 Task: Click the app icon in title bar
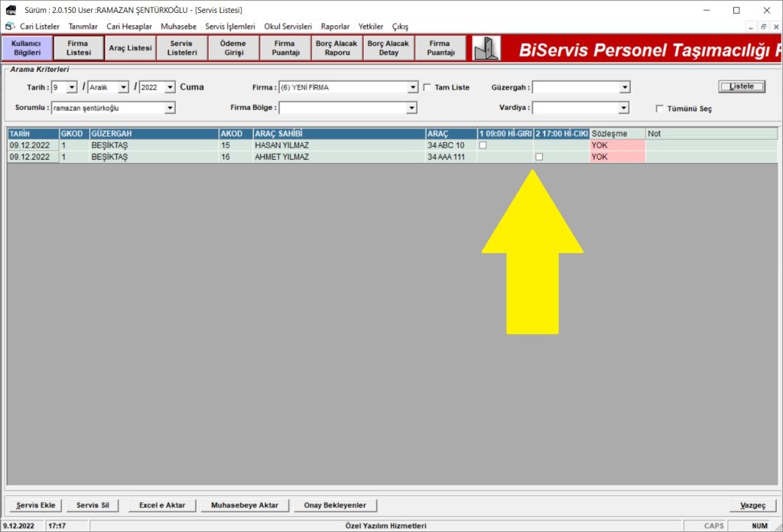click(x=10, y=10)
